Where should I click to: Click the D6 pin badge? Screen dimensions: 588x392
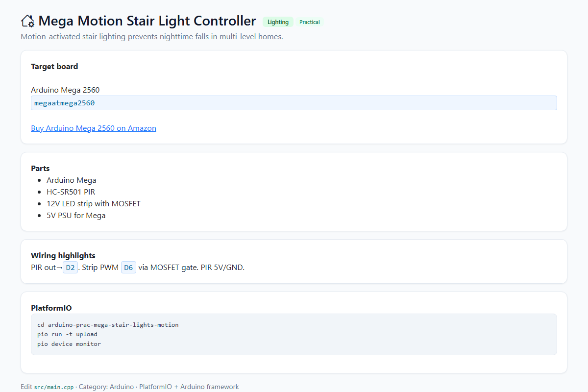click(128, 268)
